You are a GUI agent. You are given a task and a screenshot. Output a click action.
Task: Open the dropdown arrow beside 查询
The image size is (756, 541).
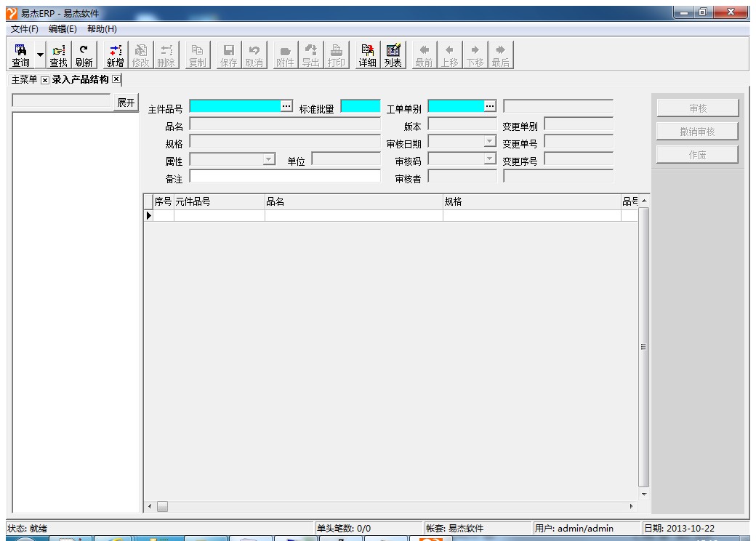pyautogui.click(x=40, y=56)
